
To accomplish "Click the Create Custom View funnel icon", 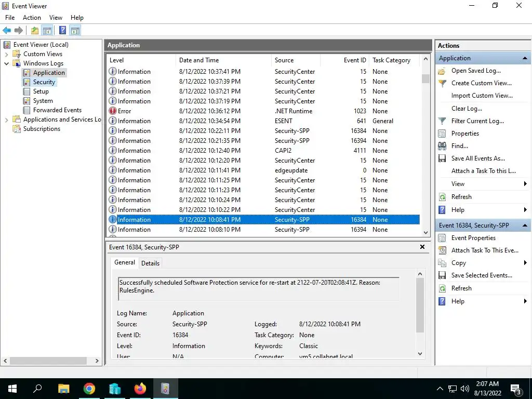I will pyautogui.click(x=442, y=84).
